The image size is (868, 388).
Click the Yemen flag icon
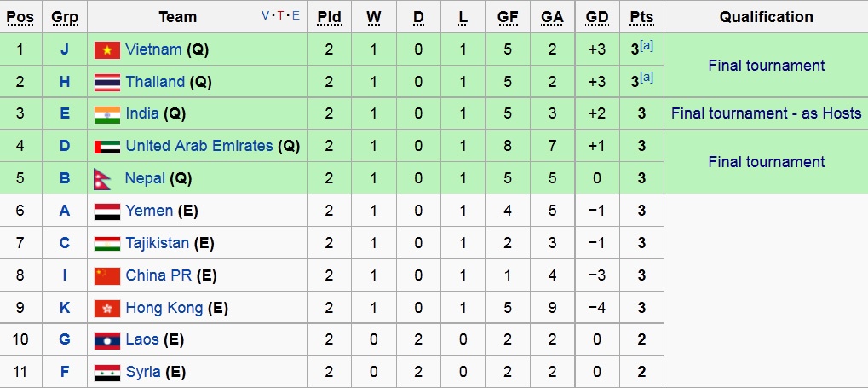click(x=106, y=211)
